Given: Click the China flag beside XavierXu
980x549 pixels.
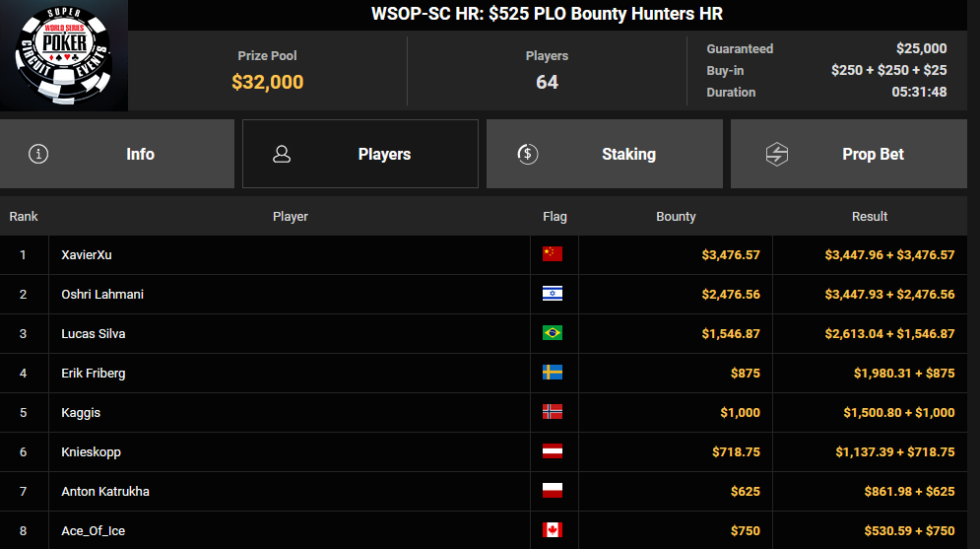Looking at the screenshot, I should click(x=553, y=254).
